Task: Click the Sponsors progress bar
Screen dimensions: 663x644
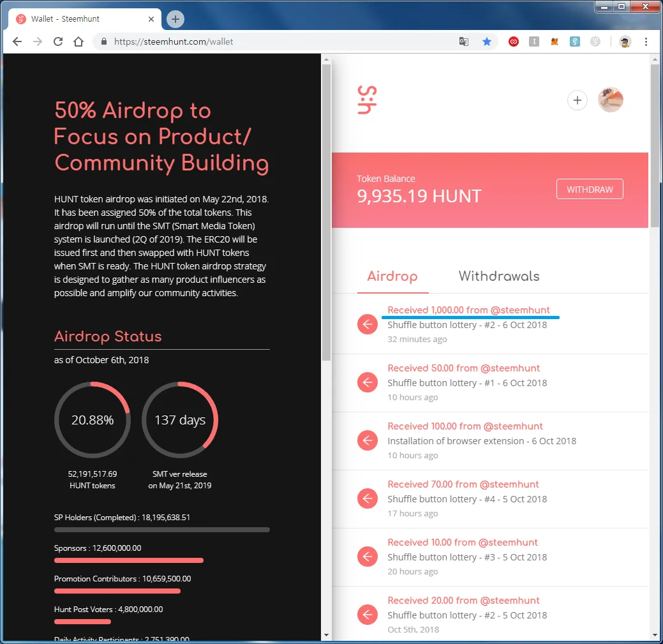Action: coord(128,560)
